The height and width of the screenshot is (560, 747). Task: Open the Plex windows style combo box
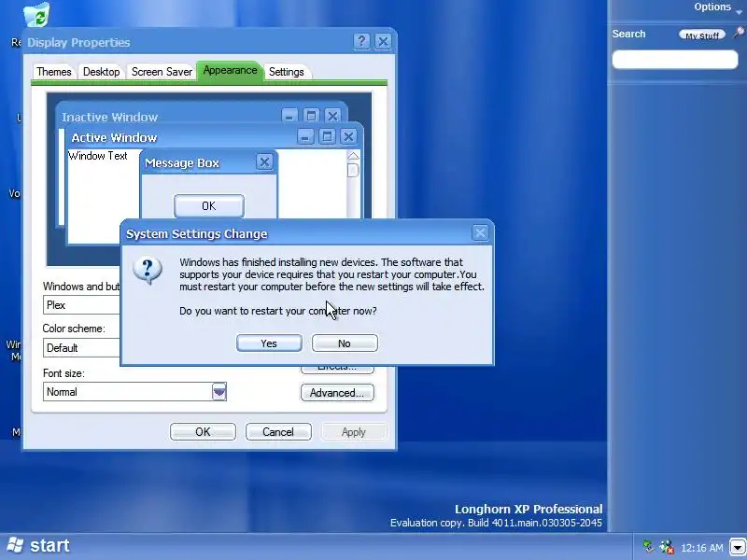click(81, 305)
